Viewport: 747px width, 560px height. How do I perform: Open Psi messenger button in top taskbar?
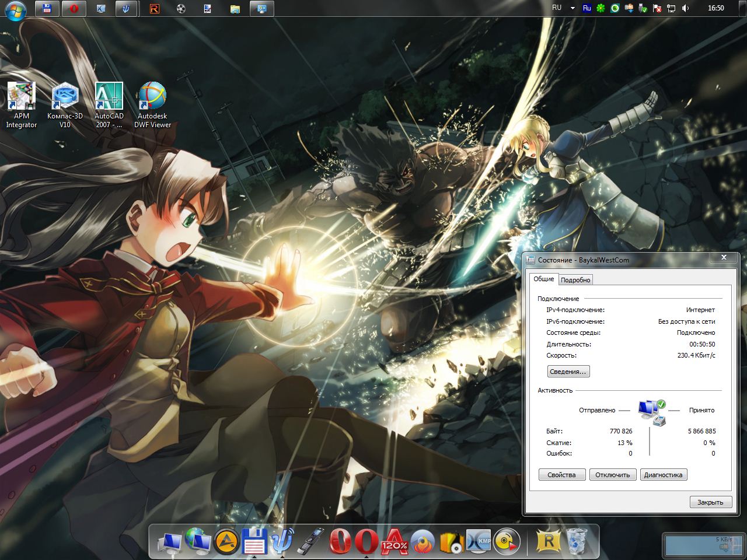coord(127,9)
